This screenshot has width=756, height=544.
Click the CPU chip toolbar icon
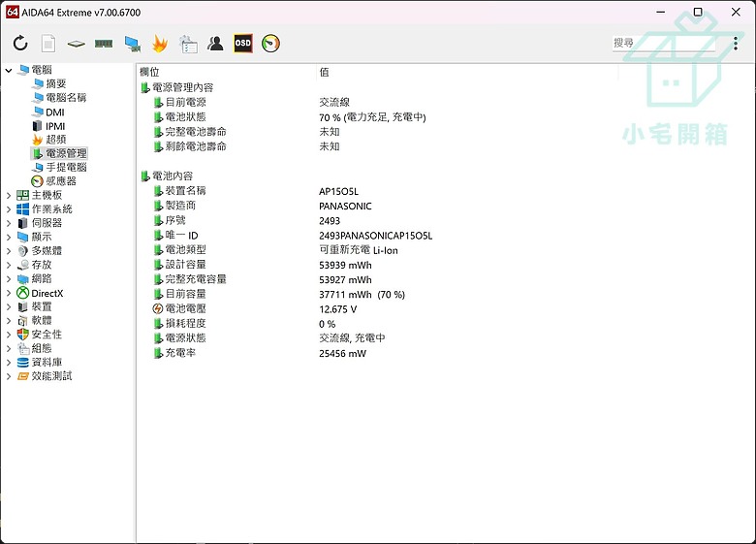(x=76, y=44)
